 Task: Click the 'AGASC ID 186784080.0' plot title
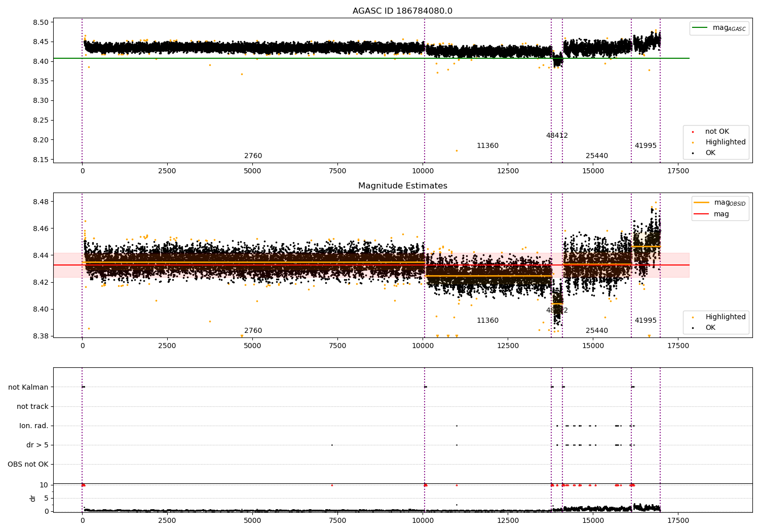(402, 11)
